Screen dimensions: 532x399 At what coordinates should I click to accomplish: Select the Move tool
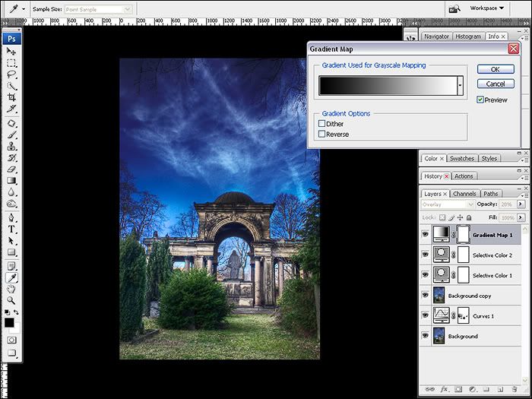point(11,51)
